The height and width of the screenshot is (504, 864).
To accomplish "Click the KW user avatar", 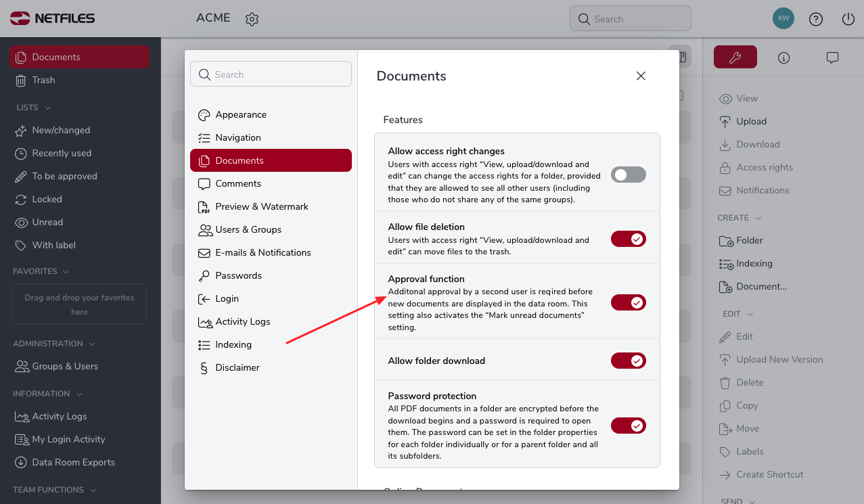I will pyautogui.click(x=783, y=19).
